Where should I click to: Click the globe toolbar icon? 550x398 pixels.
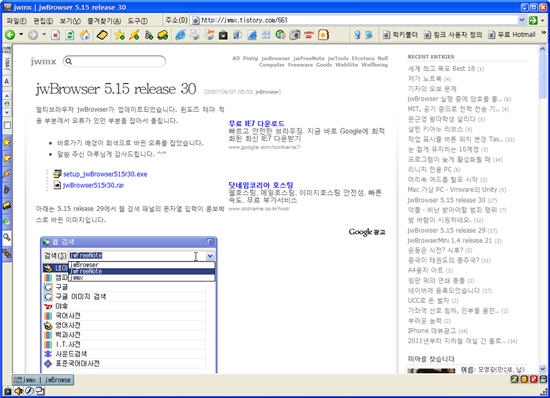click(280, 35)
